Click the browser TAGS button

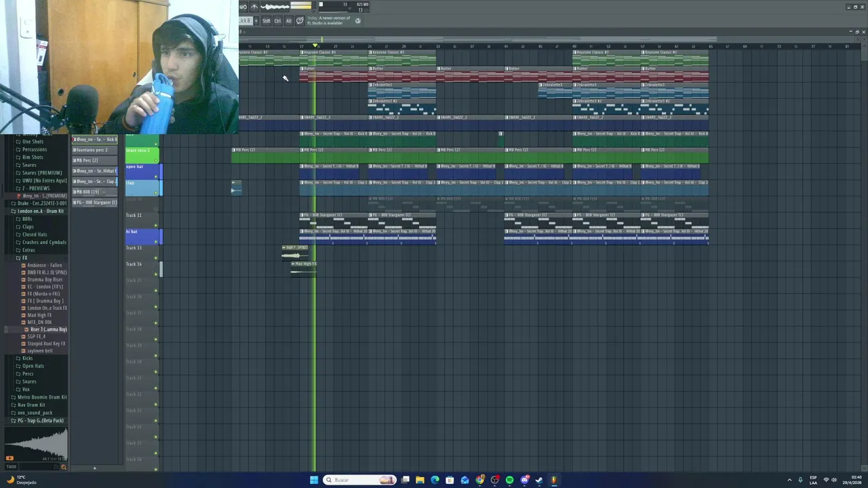click(x=11, y=467)
